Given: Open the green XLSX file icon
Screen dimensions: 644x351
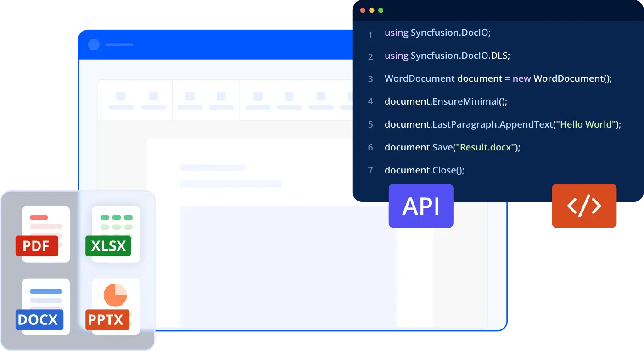Looking at the screenshot, I should tap(112, 234).
